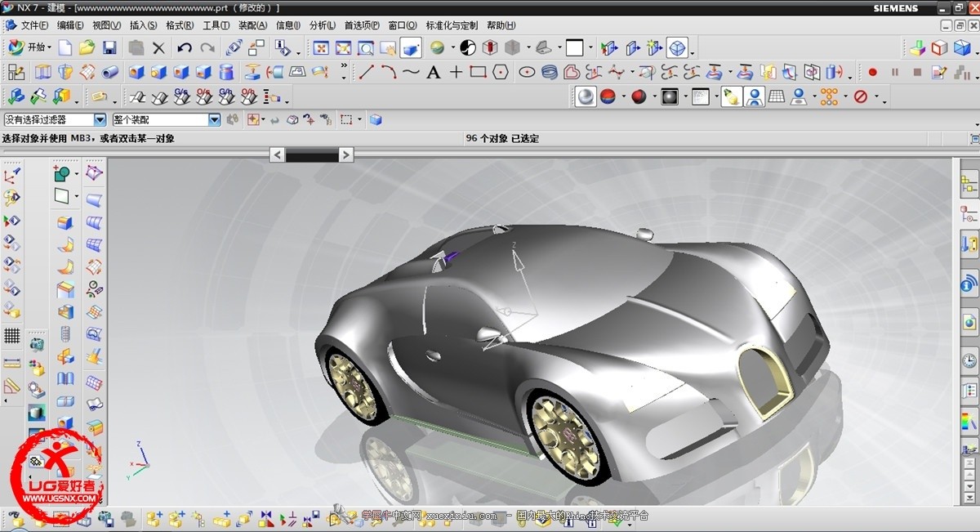980x532 pixels.
Task: Click the white rectangle icon in left toolbar
Action: [x=62, y=196]
